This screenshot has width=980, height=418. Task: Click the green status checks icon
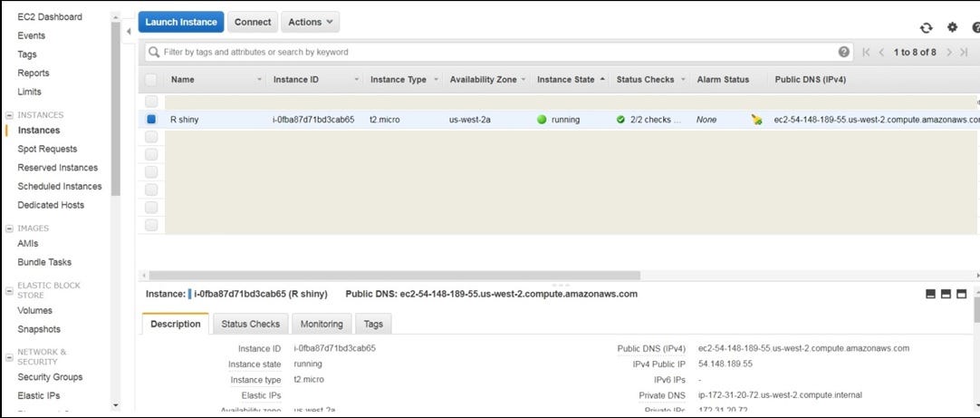[620, 120]
